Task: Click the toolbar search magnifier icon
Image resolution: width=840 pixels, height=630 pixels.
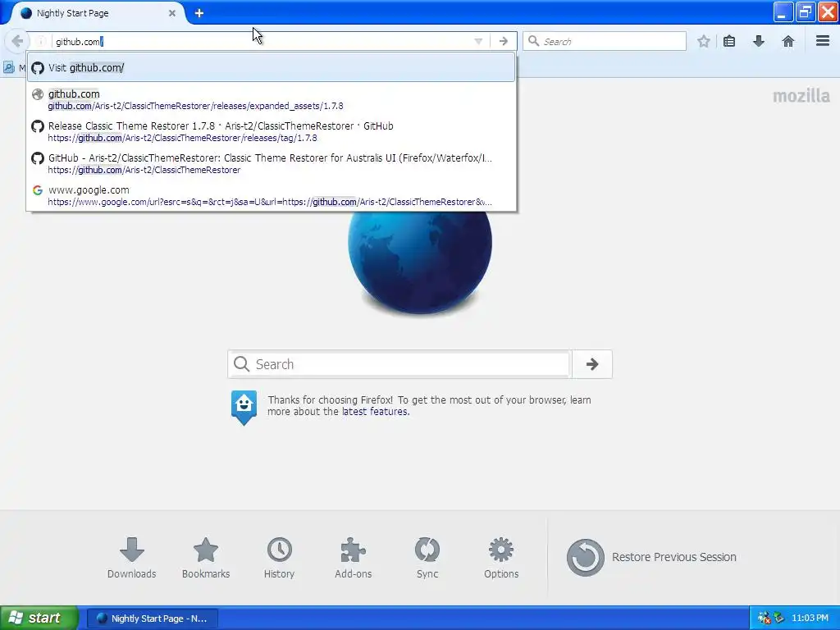Action: [x=533, y=41]
